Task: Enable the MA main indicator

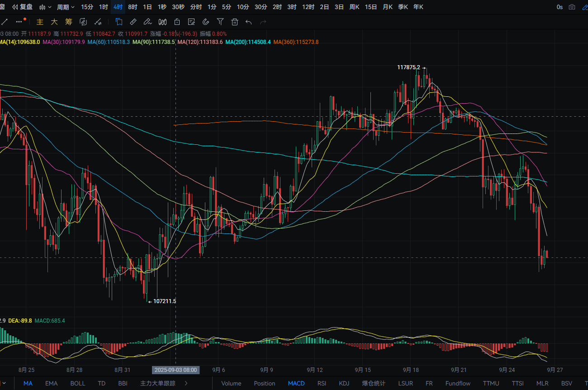Action: pos(28,383)
